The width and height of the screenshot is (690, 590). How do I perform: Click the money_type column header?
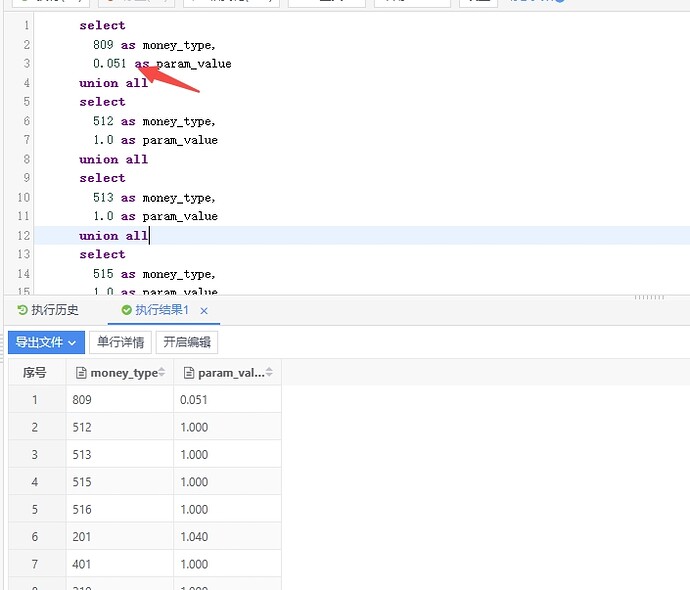coord(120,373)
